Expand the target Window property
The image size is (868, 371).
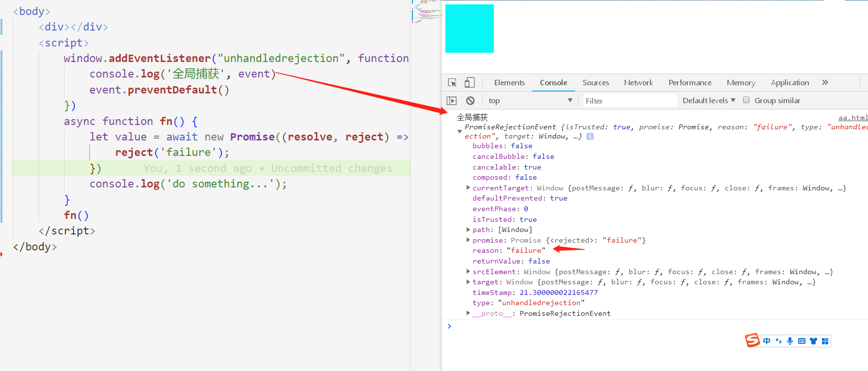[468, 281]
